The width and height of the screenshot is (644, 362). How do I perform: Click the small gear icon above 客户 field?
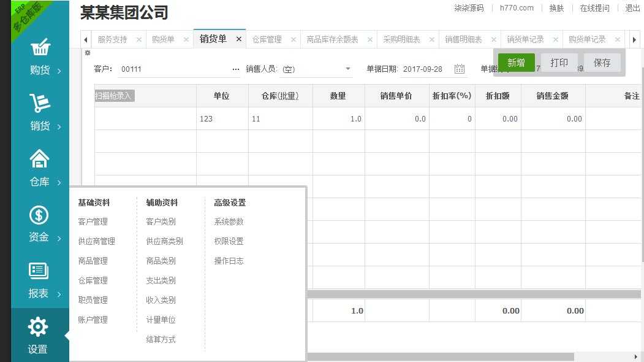pos(87,53)
